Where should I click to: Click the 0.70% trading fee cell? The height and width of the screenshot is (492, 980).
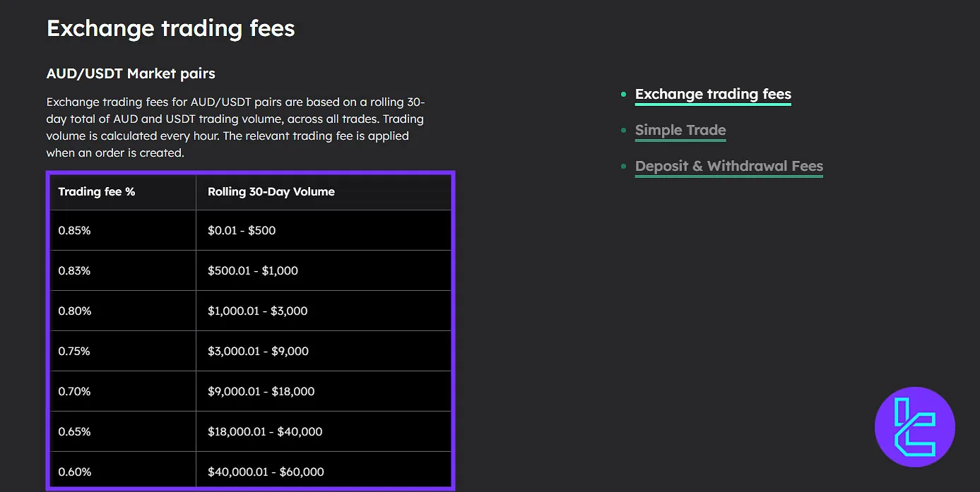coord(74,391)
